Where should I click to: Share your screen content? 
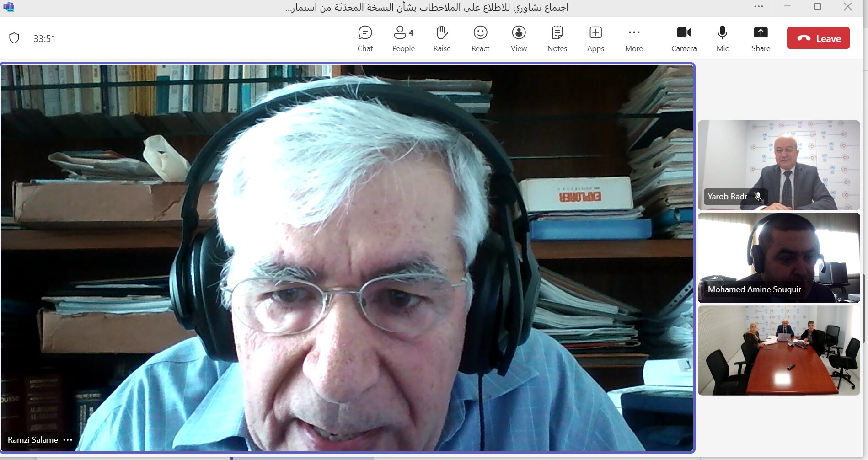(x=761, y=39)
